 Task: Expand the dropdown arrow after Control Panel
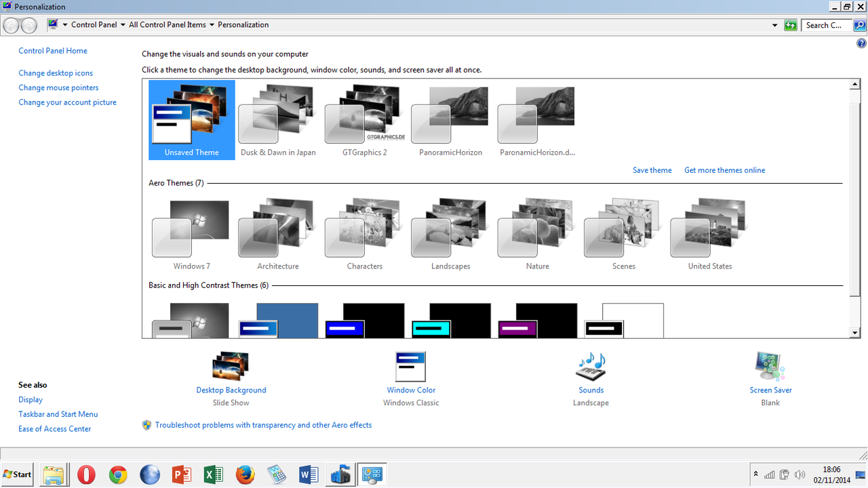(x=123, y=25)
